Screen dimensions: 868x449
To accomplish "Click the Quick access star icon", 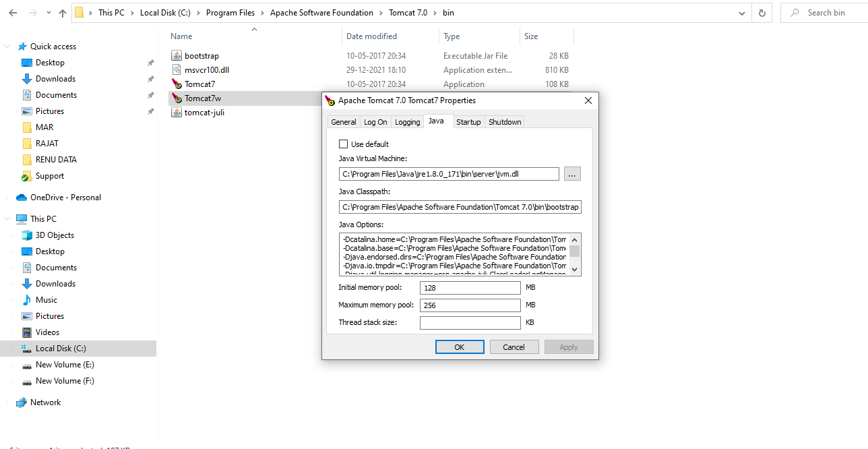I will point(22,47).
